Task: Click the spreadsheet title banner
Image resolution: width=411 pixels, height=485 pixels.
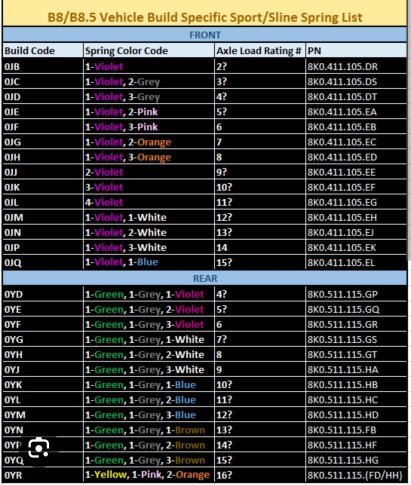Action: click(x=205, y=17)
